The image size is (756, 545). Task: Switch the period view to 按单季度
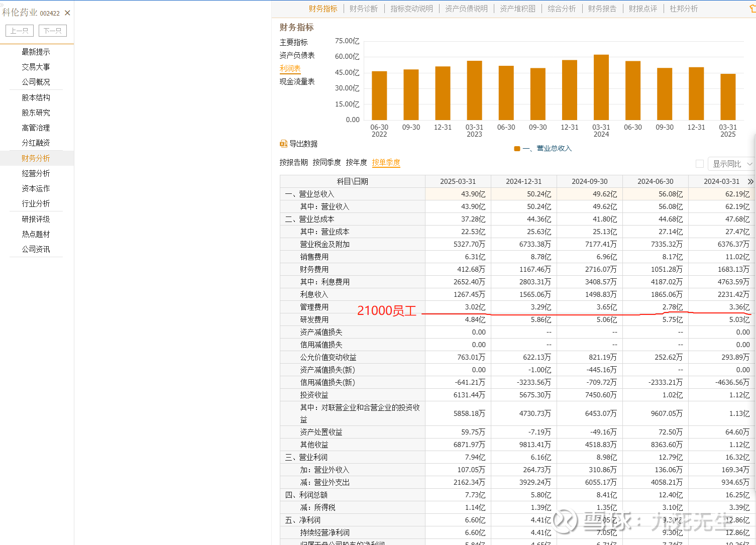[x=386, y=163]
